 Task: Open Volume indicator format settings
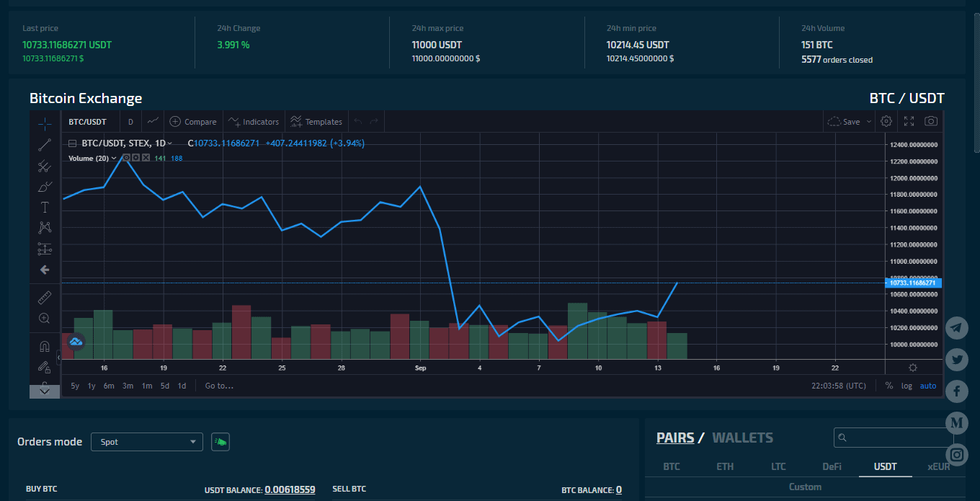pyautogui.click(x=136, y=158)
